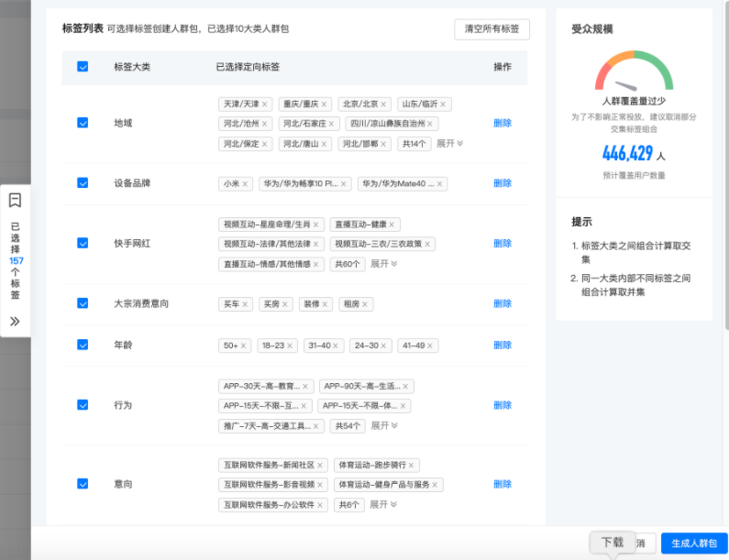Viewport: 729px width, 560px height.
Task: Expand side panel with double chevron
Action: tap(15, 321)
